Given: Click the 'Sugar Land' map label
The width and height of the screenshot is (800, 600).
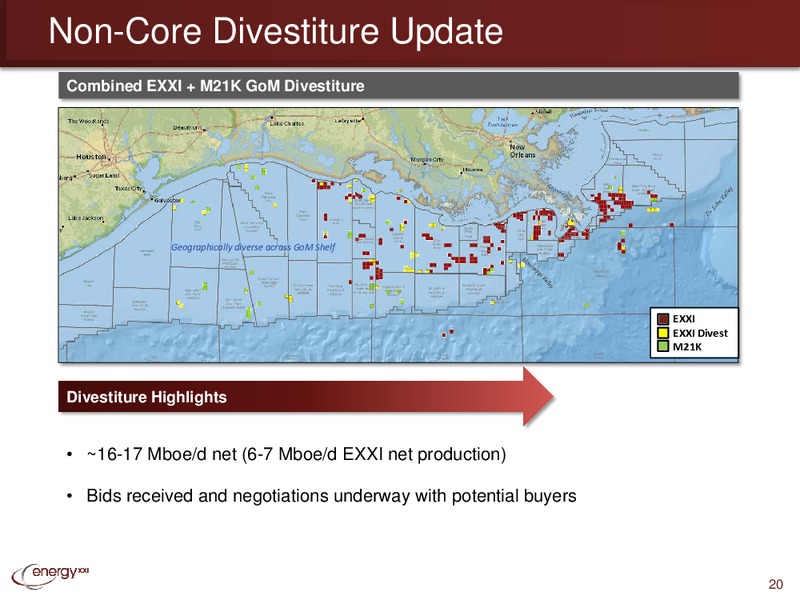Looking at the screenshot, I should click(x=104, y=176).
